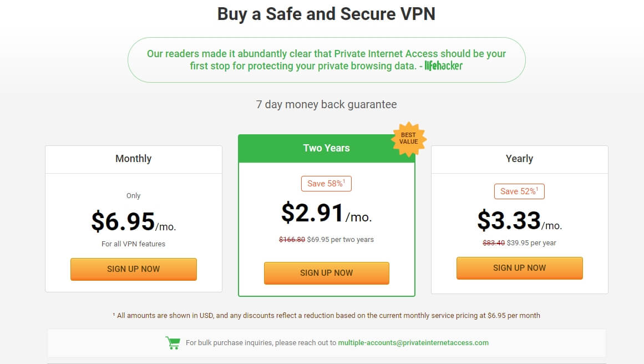Image resolution: width=644 pixels, height=364 pixels.
Task: Open the multiple-accounts email link
Action: point(413,342)
